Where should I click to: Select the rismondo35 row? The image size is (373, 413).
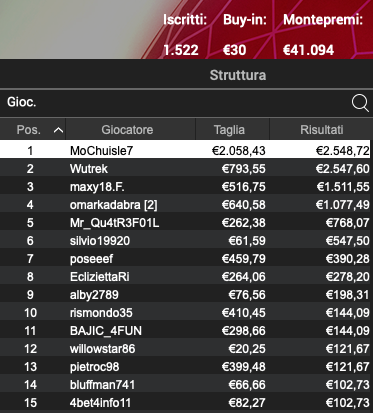pyautogui.click(x=186, y=312)
